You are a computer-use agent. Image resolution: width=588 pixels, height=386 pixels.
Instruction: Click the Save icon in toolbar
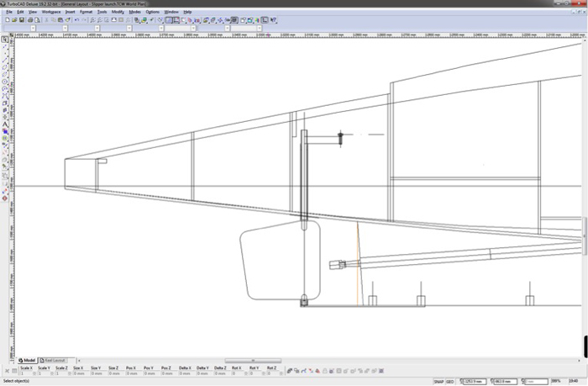point(18,19)
